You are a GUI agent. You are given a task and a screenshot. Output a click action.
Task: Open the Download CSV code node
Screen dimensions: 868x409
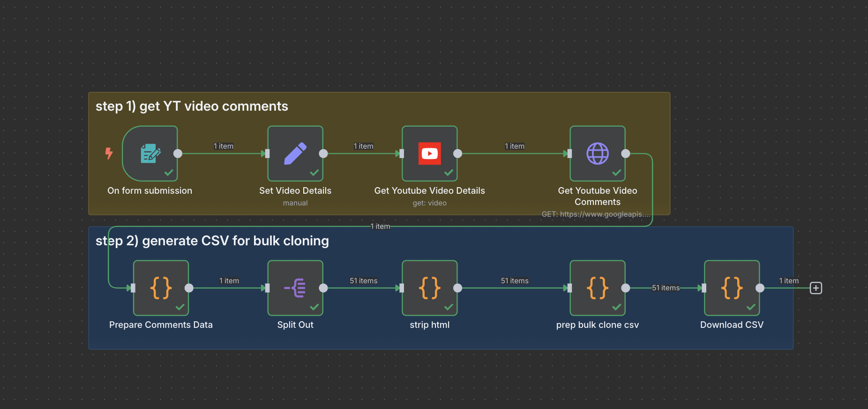[732, 288]
